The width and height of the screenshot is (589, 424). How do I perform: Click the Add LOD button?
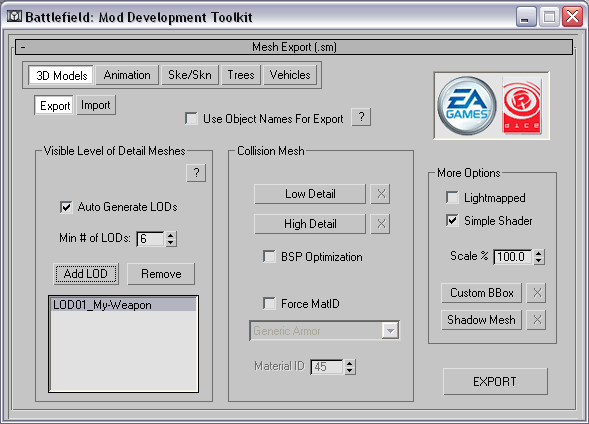(86, 274)
